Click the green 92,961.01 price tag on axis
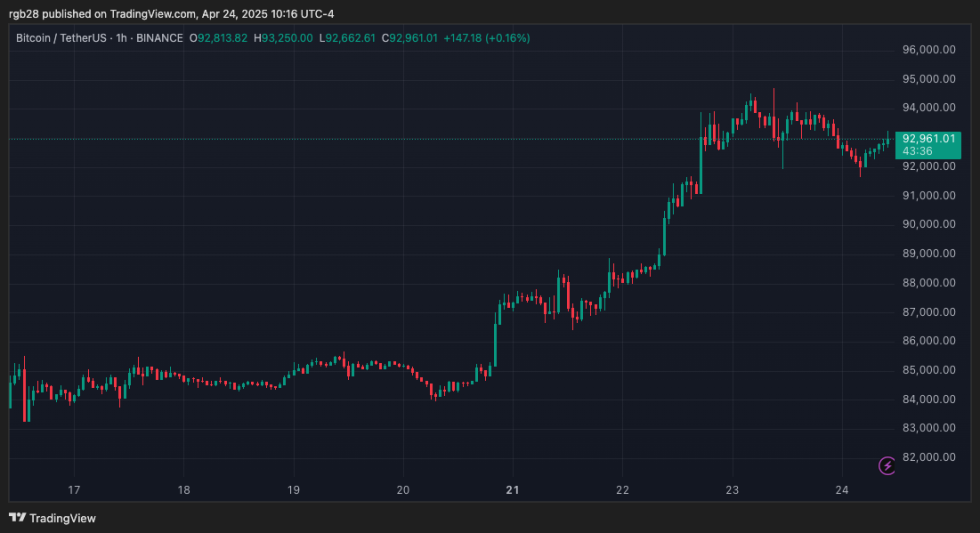 click(929, 138)
